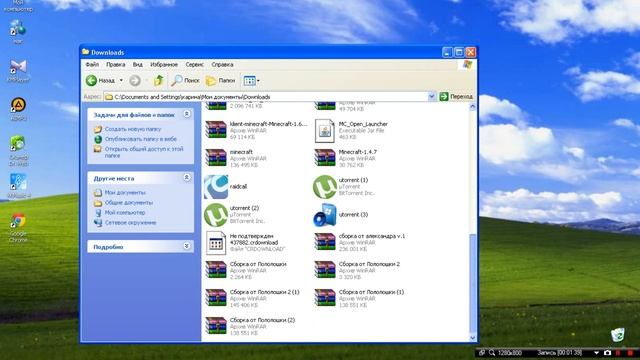640x360 pixels.
Task: Open the Избранное menu
Action: click(x=164, y=64)
